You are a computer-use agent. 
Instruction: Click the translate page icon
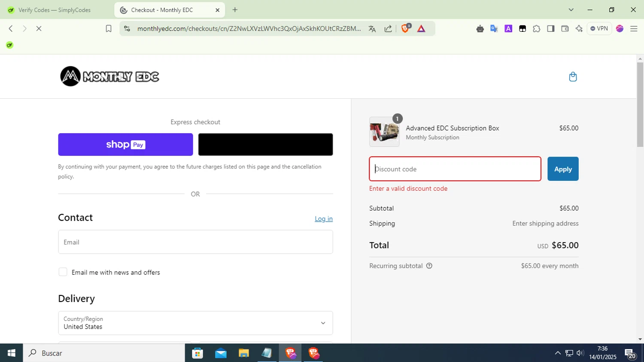[372, 29]
